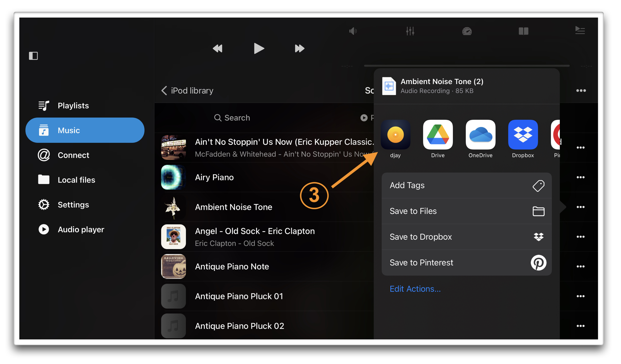Choose Save to Files action
The height and width of the screenshot is (364, 621).
tap(467, 211)
